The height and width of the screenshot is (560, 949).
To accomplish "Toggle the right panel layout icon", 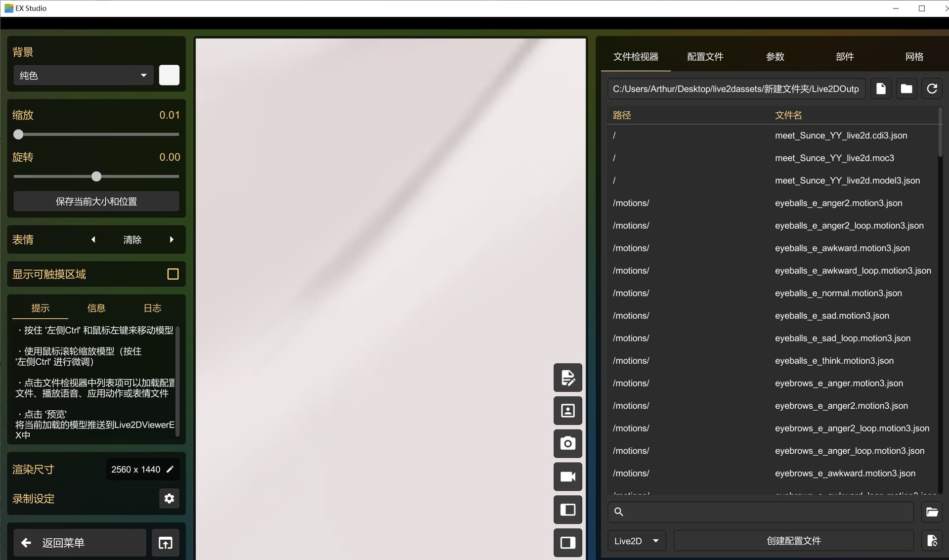I will click(x=567, y=543).
